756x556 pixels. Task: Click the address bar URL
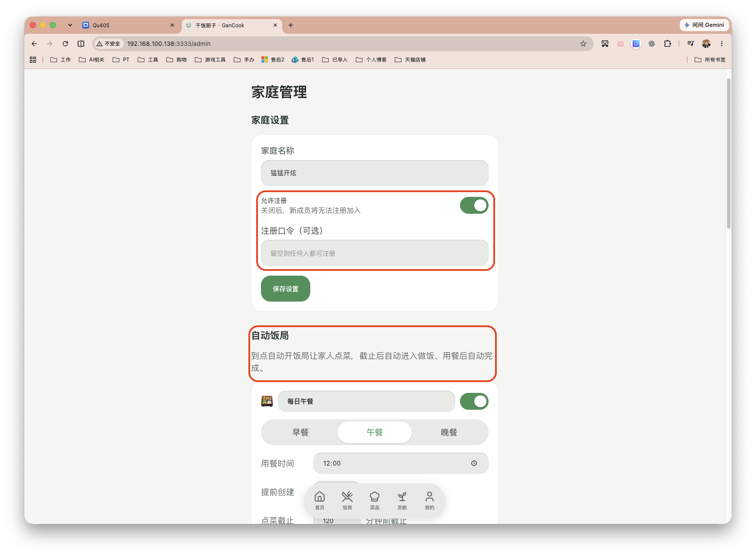click(x=169, y=44)
